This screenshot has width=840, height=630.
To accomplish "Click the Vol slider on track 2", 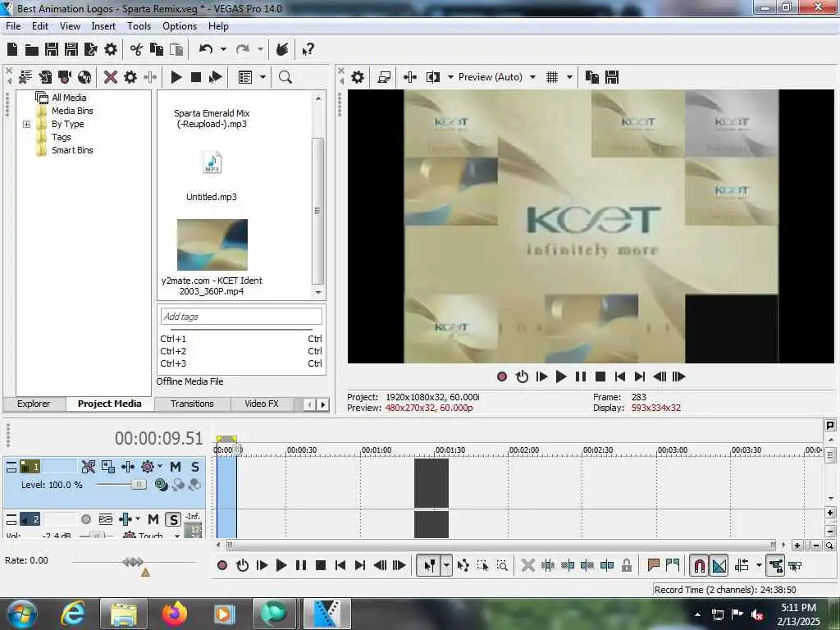I will point(97,535).
